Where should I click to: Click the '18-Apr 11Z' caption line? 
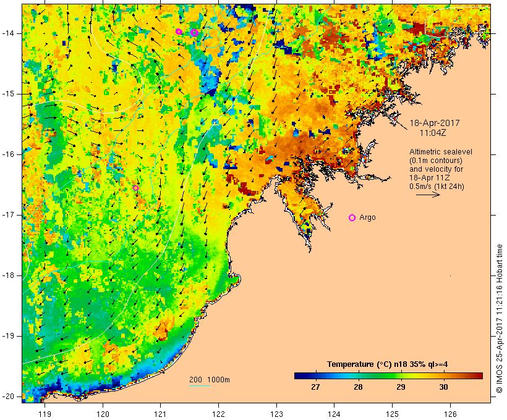click(429, 178)
